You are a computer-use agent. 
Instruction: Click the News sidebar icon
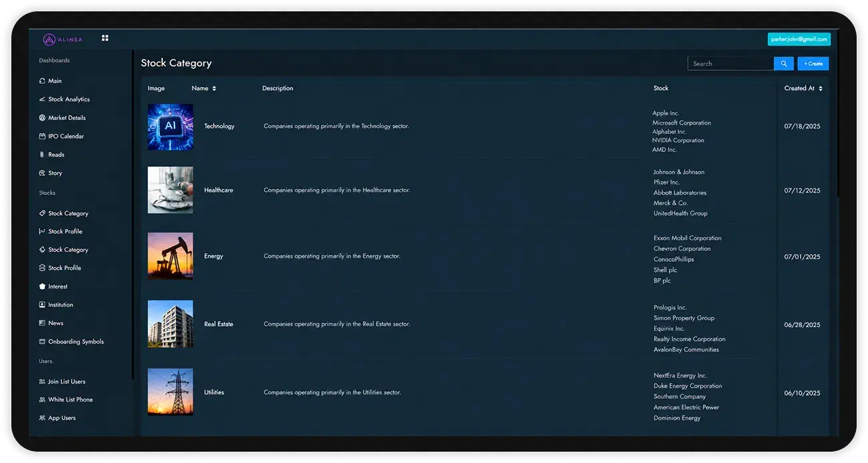point(43,323)
